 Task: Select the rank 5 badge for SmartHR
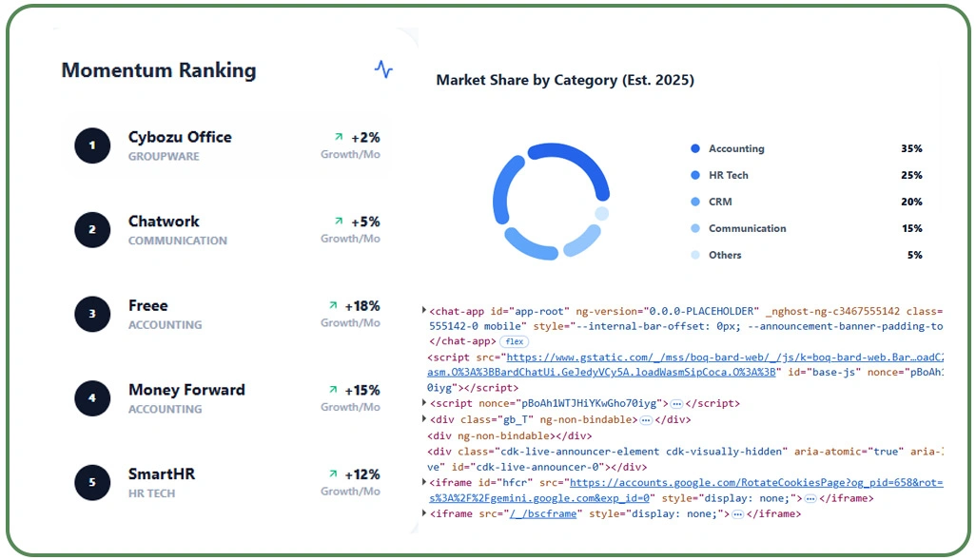point(92,482)
